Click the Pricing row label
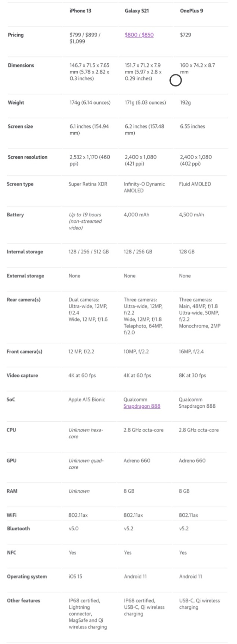 click(16, 35)
